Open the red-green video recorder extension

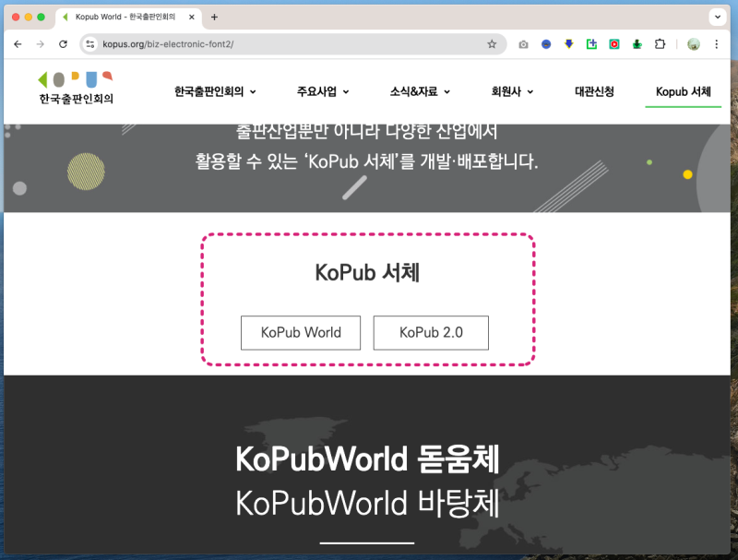pyautogui.click(x=614, y=44)
